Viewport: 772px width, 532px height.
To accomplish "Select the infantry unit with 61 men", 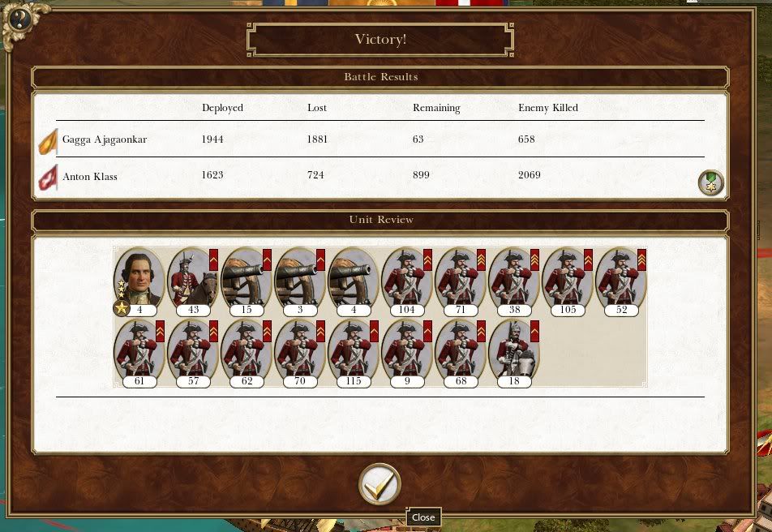I will 139,354.
